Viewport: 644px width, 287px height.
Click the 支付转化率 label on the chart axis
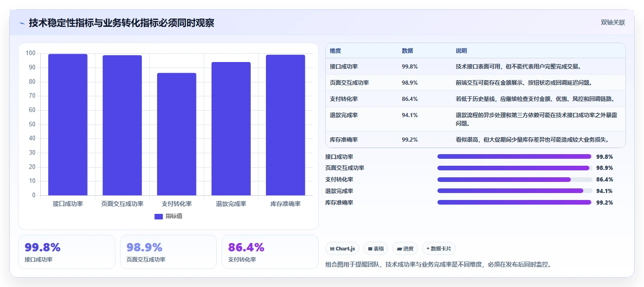(x=177, y=204)
